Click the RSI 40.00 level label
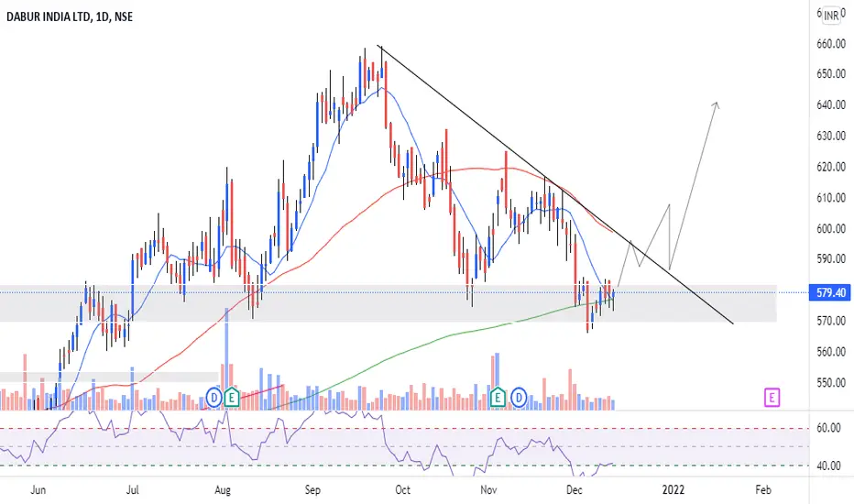This screenshot has height=504, width=854. pos(828,466)
